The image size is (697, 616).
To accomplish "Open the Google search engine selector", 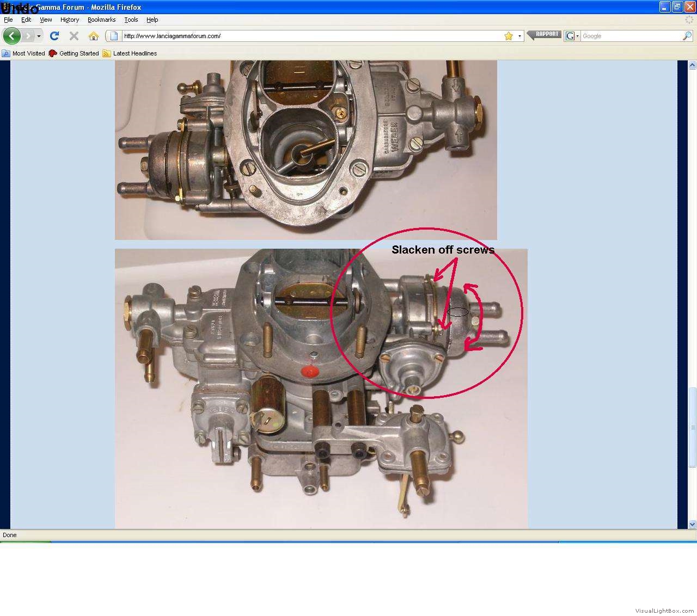I will 572,36.
